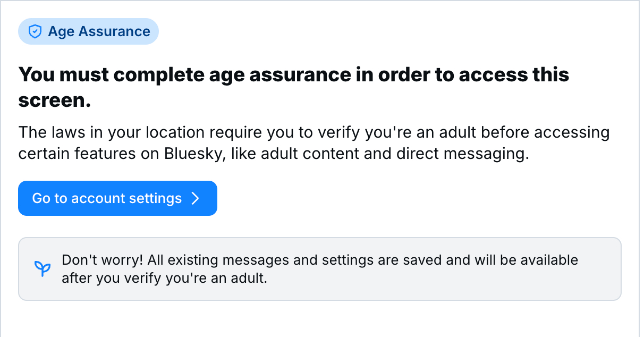Click "Don't worry!" in the gray notice

103,260
